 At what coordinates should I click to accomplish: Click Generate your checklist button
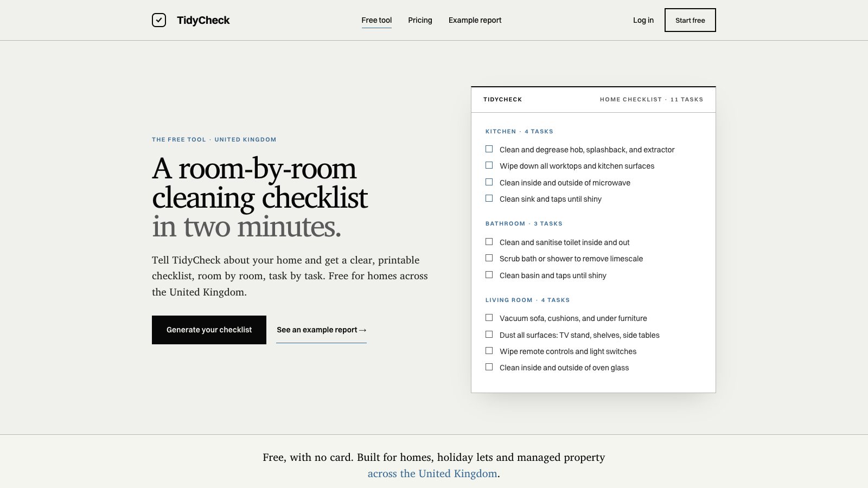[209, 330]
